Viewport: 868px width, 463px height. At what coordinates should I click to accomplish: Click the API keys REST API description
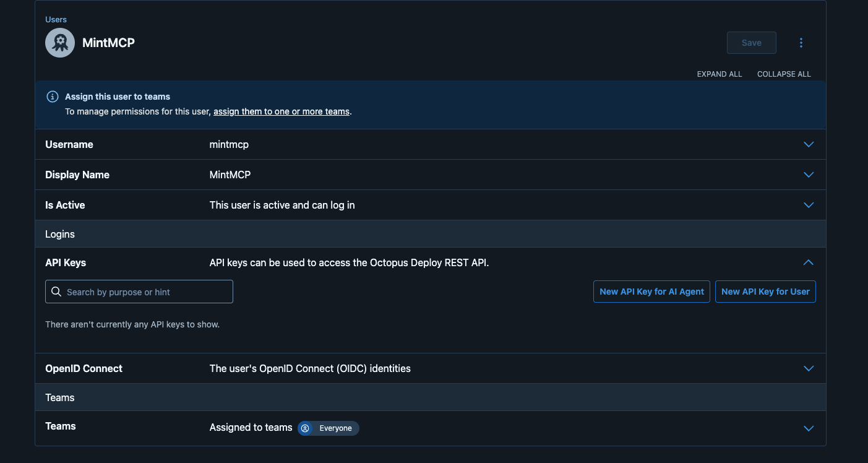click(349, 262)
